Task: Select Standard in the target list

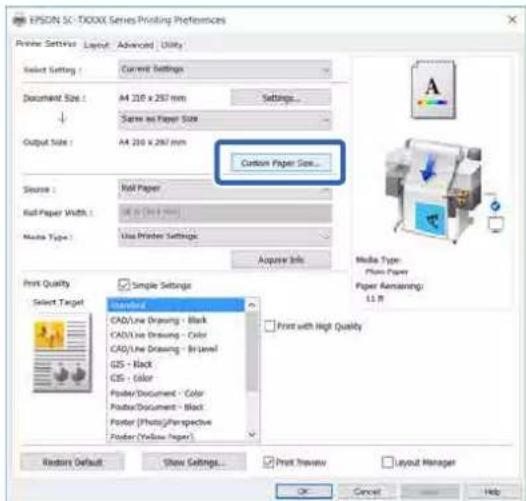Action: coord(176,305)
